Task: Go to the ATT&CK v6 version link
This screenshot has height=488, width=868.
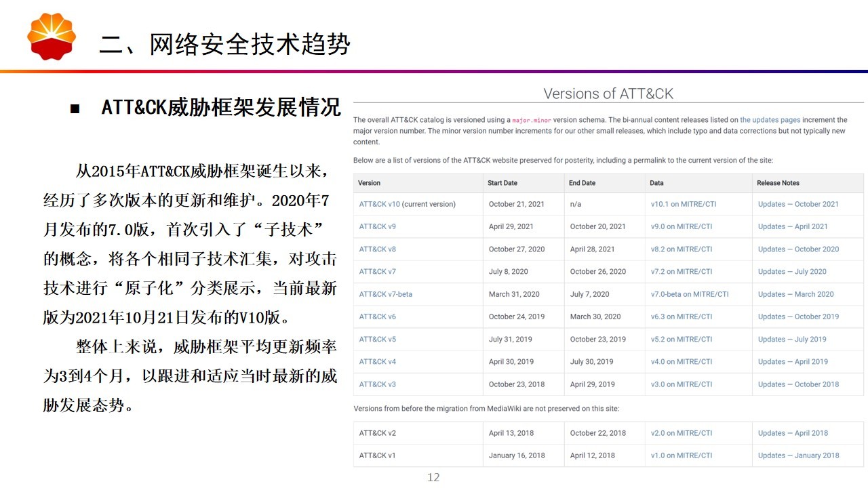Action: [x=378, y=317]
